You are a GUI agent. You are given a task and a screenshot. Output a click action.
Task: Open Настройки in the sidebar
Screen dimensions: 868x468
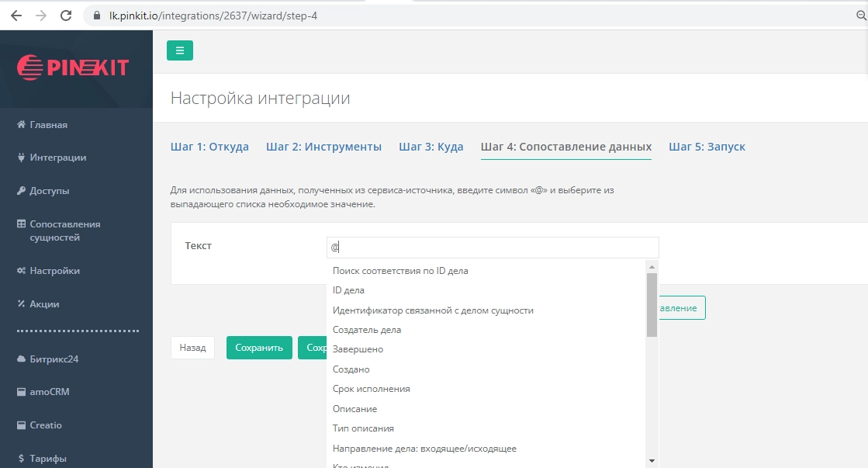point(54,271)
